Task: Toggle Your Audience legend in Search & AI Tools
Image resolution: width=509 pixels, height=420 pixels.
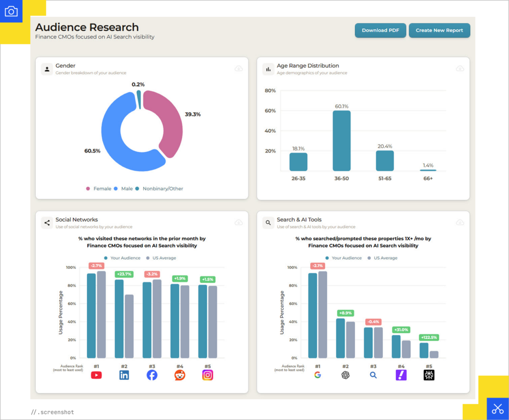Action: [x=343, y=258]
